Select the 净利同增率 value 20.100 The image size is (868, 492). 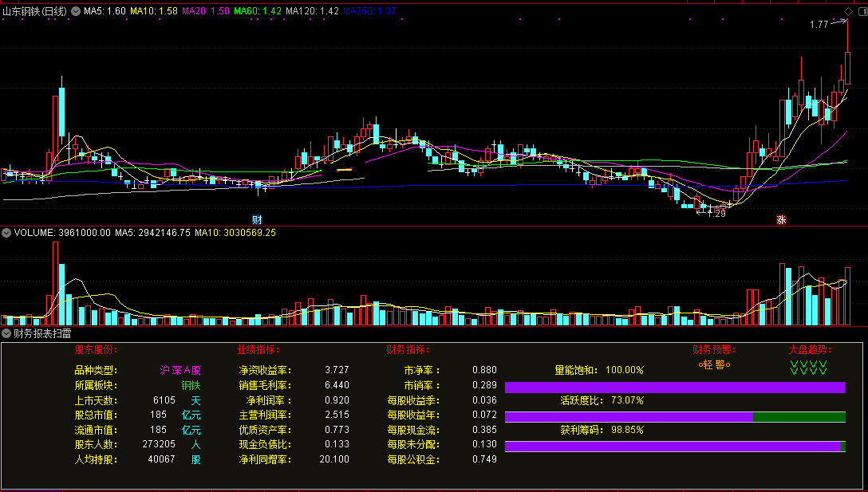[334, 459]
